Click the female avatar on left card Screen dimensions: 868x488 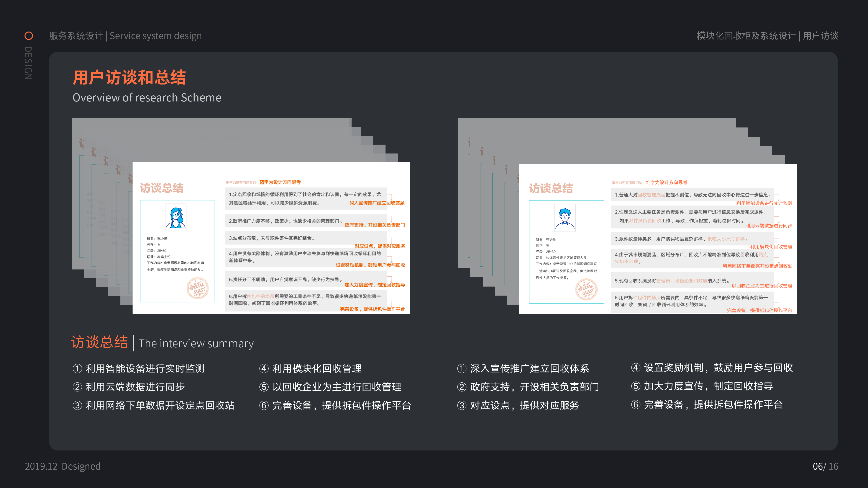tap(176, 218)
